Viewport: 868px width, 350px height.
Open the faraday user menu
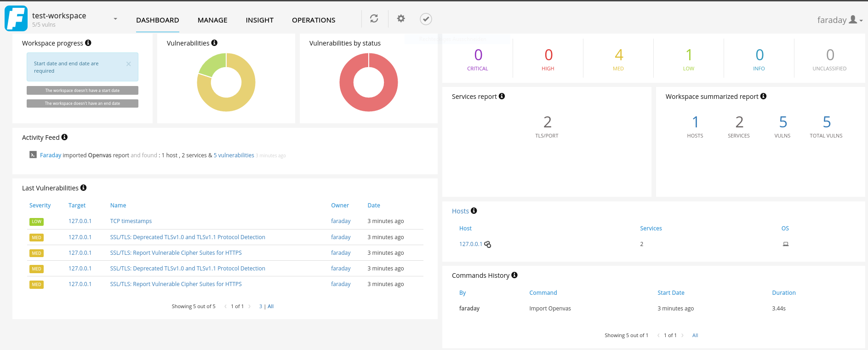click(840, 20)
